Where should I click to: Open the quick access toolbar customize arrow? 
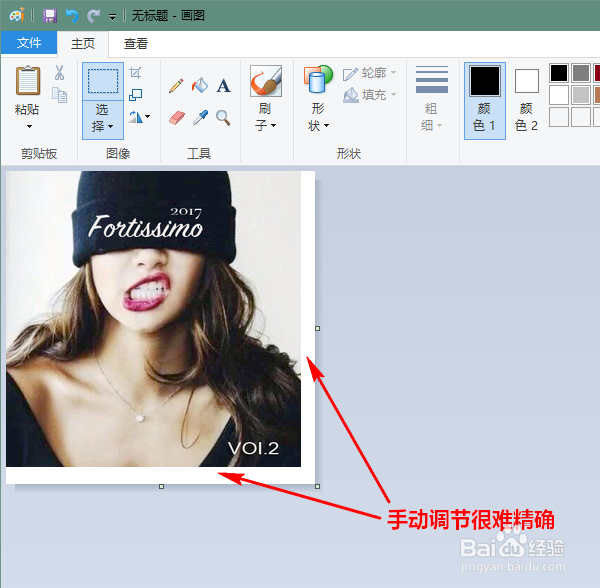(x=112, y=17)
